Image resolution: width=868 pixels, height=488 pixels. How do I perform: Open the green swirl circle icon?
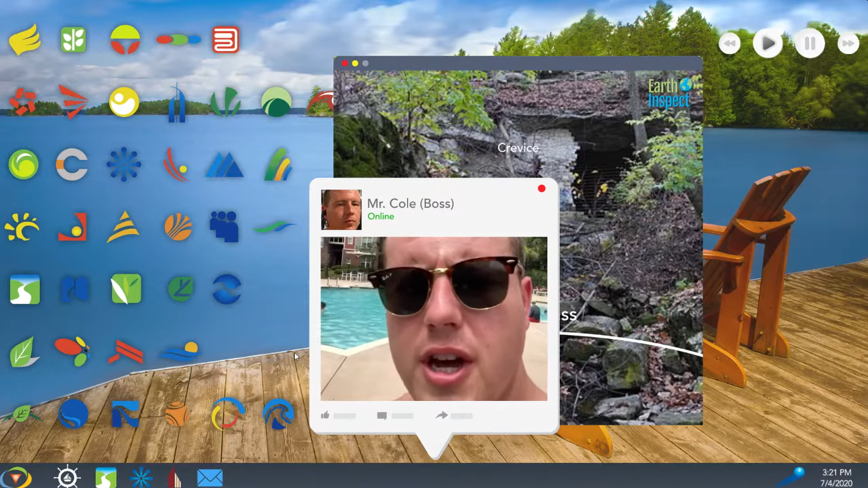[x=23, y=164]
